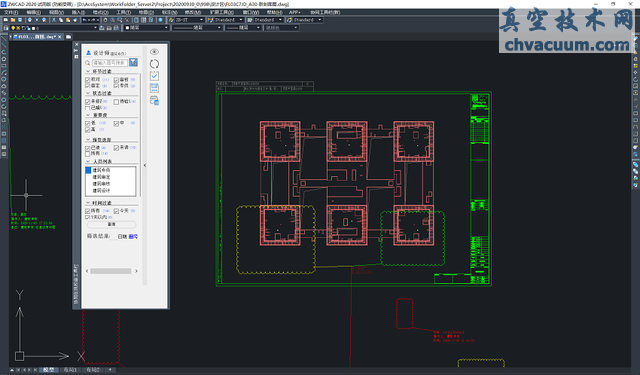
Task: Open the 扩展工具 menu
Action: pos(222,12)
